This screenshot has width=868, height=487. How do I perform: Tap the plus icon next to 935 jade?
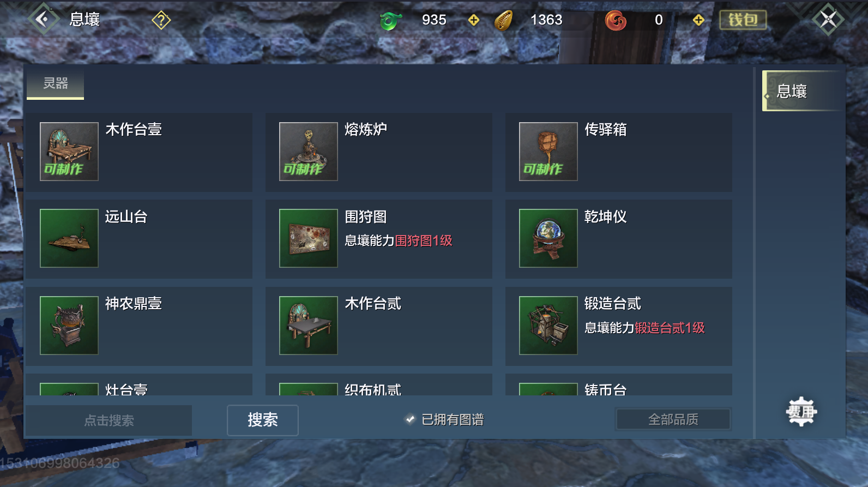pyautogui.click(x=474, y=20)
